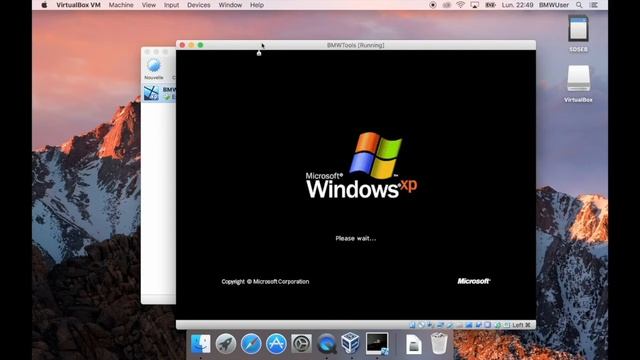This screenshot has height=360, width=640.
Task: Click the Left ⌘ host key indicator
Action: point(521,325)
